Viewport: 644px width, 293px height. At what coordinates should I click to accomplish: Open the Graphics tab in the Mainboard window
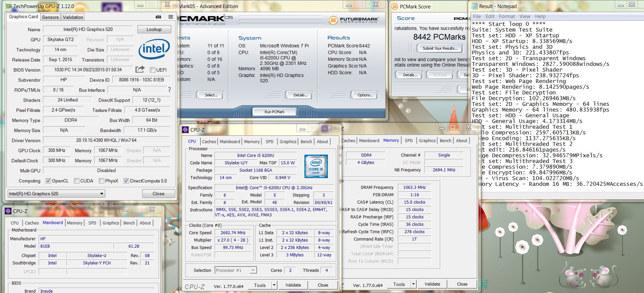coord(111,223)
